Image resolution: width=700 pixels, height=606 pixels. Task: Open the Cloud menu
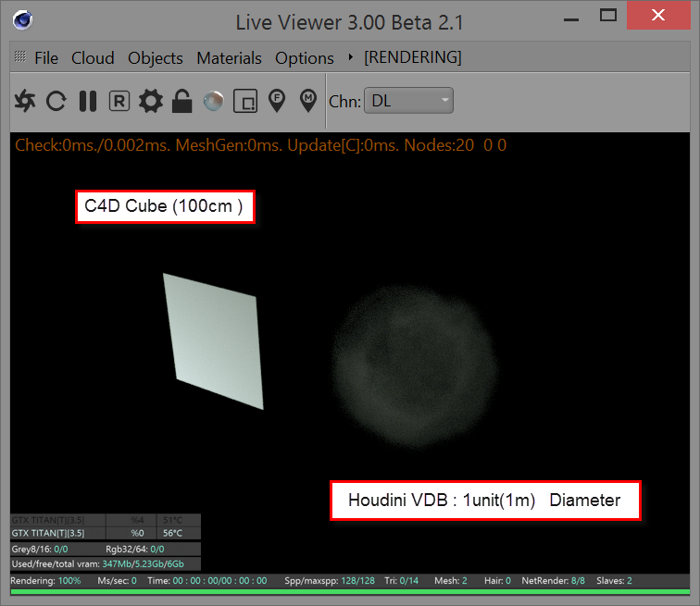pos(93,58)
